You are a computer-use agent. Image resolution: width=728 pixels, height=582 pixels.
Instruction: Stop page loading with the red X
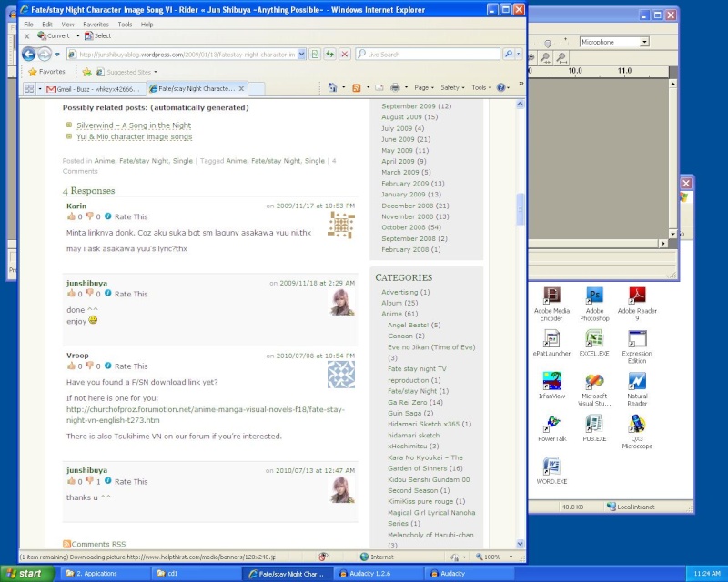(x=345, y=55)
